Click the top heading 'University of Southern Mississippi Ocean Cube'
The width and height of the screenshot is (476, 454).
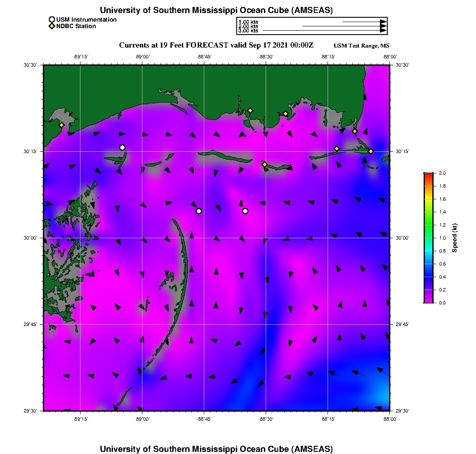tap(194, 10)
